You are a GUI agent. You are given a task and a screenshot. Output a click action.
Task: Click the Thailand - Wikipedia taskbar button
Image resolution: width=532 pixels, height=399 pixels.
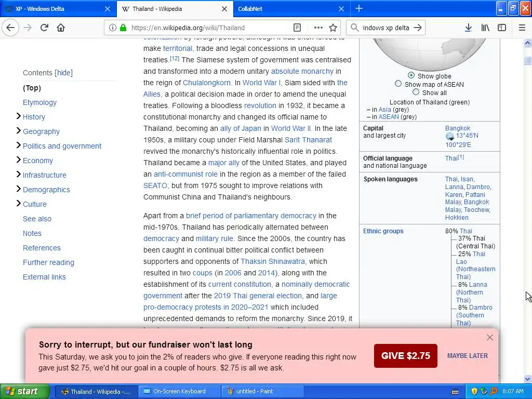(96, 392)
